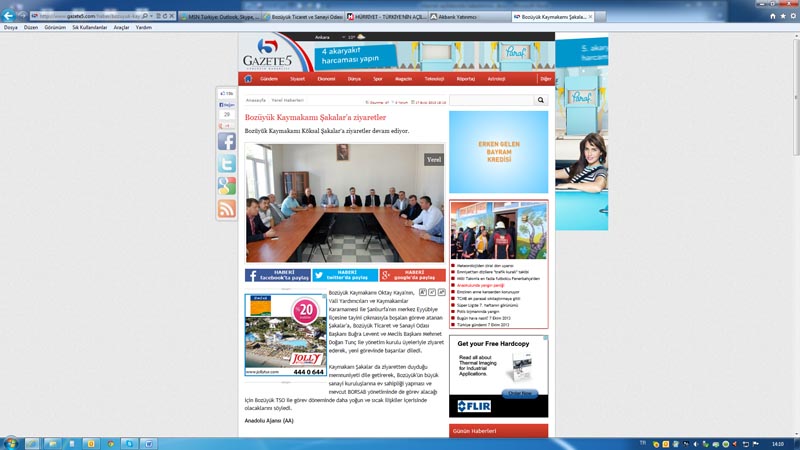Switch to the HÜRRİYET tab
Image resolution: width=800 pixels, height=450 pixels.
(x=387, y=17)
